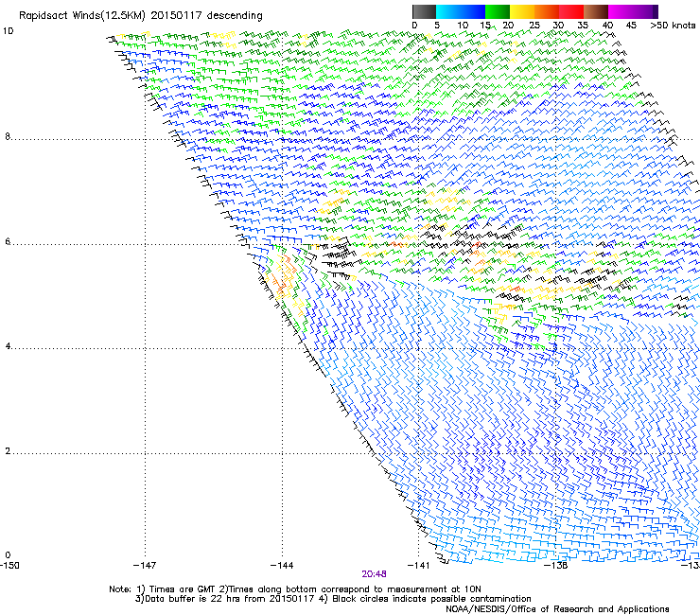700x615 pixels.
Task: Click the longitude axis label '-147'
Action: [x=145, y=566]
